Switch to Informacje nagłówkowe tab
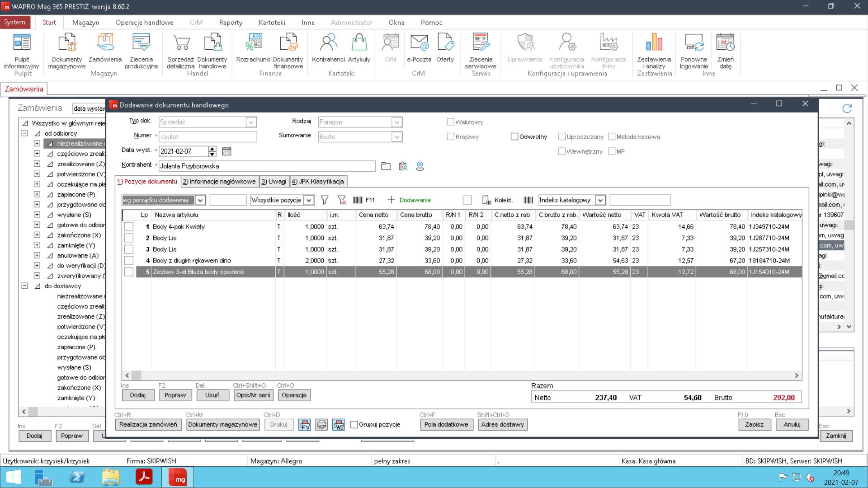 pos(220,182)
